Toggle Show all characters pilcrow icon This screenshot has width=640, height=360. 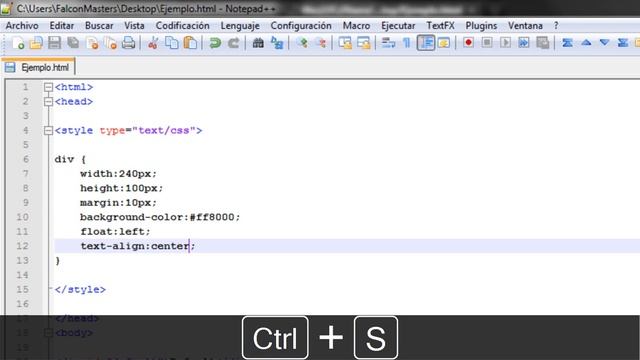(x=407, y=42)
